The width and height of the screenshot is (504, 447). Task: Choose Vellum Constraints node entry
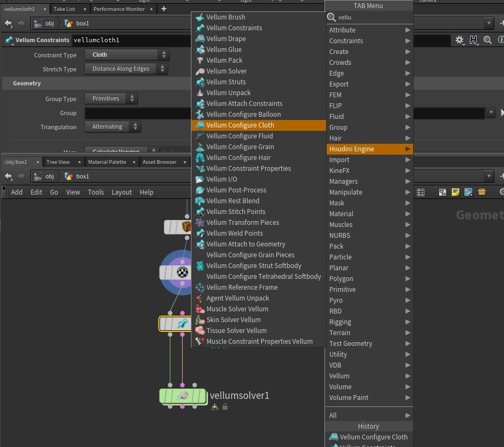pyautogui.click(x=258, y=28)
